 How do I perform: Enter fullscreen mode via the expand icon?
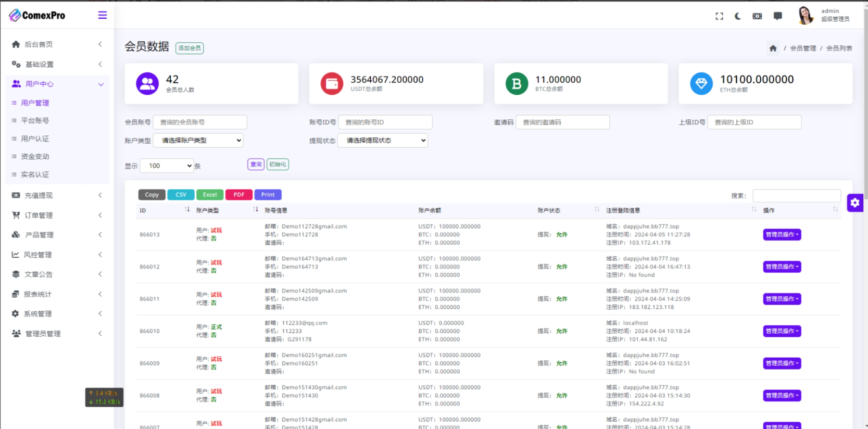(719, 16)
